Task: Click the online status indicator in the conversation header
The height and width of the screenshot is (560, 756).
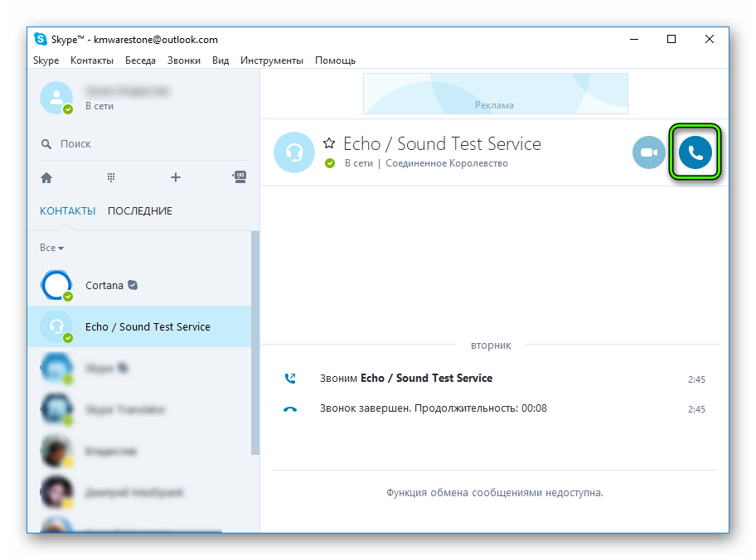Action: coord(330,163)
